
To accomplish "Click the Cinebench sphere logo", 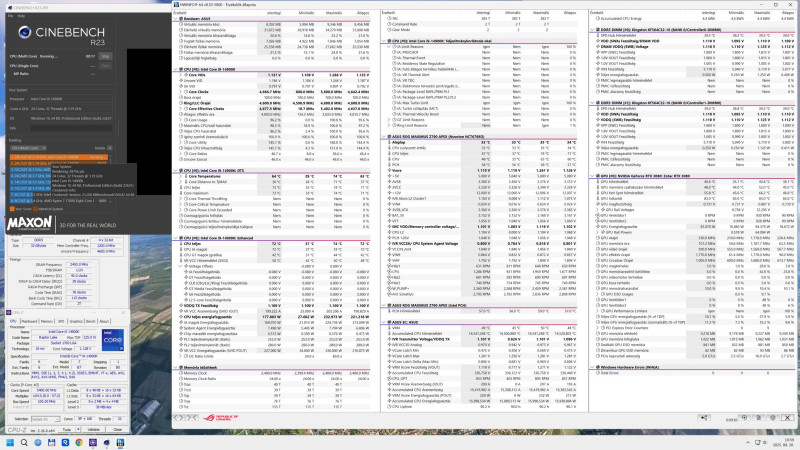I will click(24, 33).
